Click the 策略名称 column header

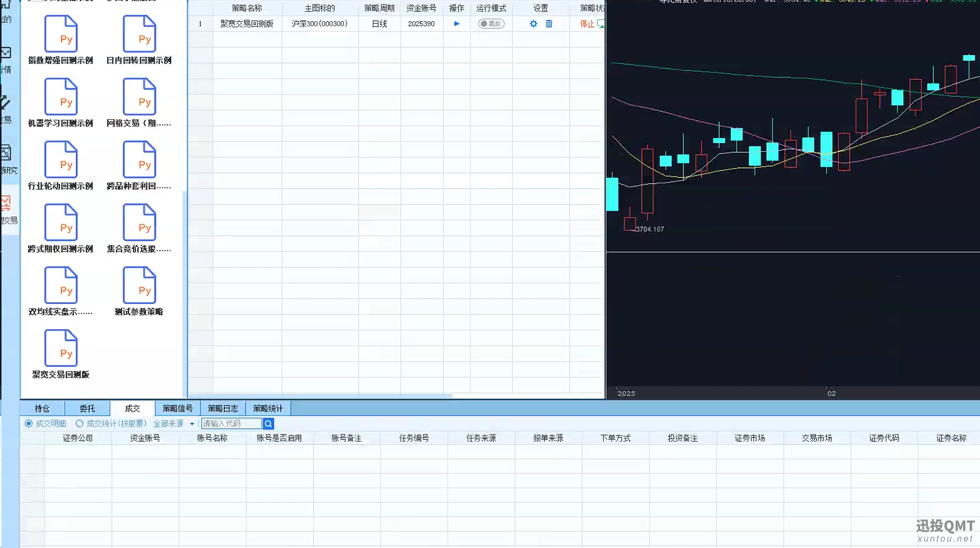click(247, 8)
